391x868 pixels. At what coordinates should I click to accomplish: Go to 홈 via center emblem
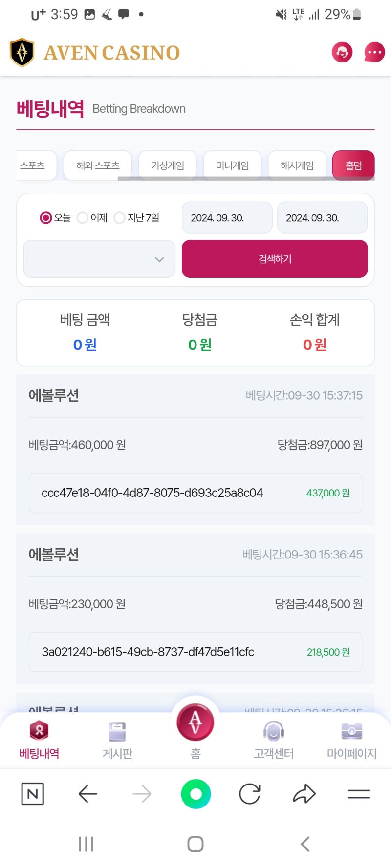click(195, 722)
